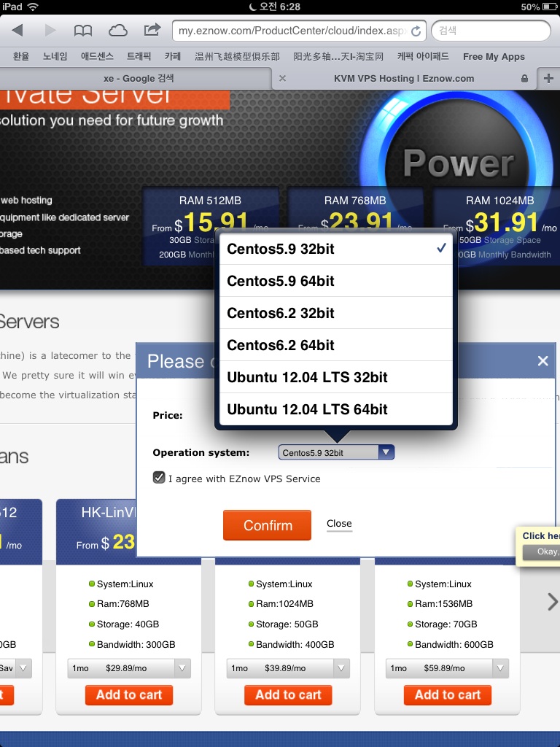Open Free My Apps bookmark

(x=494, y=57)
